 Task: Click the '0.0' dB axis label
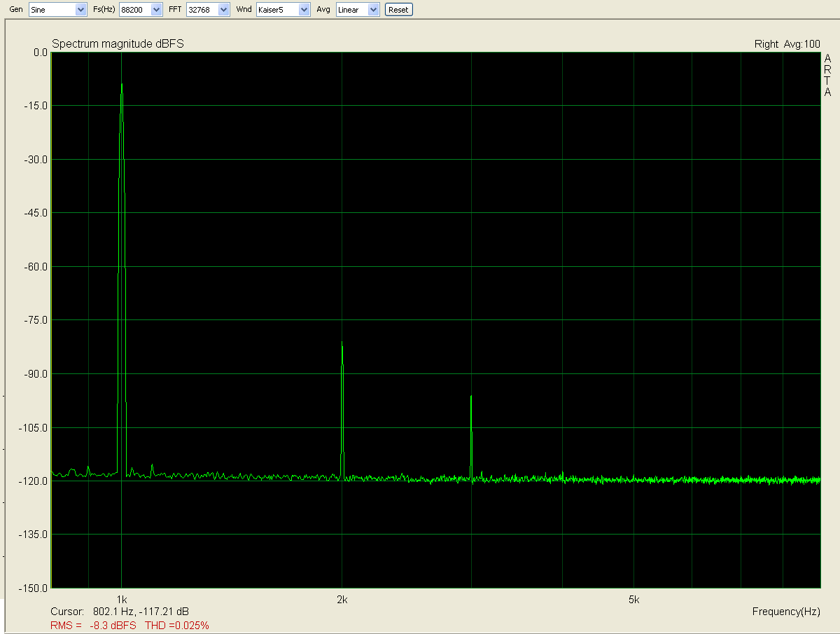[x=40, y=53]
